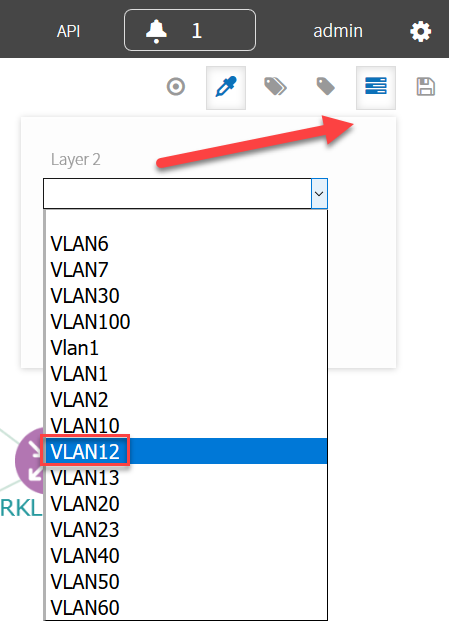Screen dimensions: 449x627
Task: Click the save floppy disk icon
Action: [x=426, y=87]
